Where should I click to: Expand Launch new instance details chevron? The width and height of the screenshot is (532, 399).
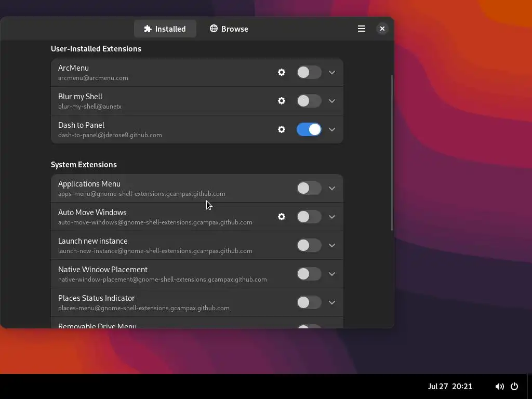click(x=332, y=245)
